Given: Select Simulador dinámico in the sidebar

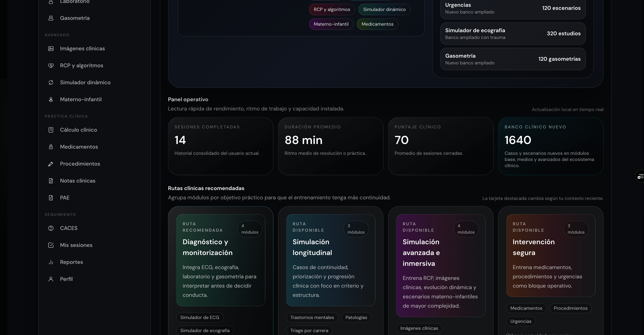Looking at the screenshot, I should [94, 82].
